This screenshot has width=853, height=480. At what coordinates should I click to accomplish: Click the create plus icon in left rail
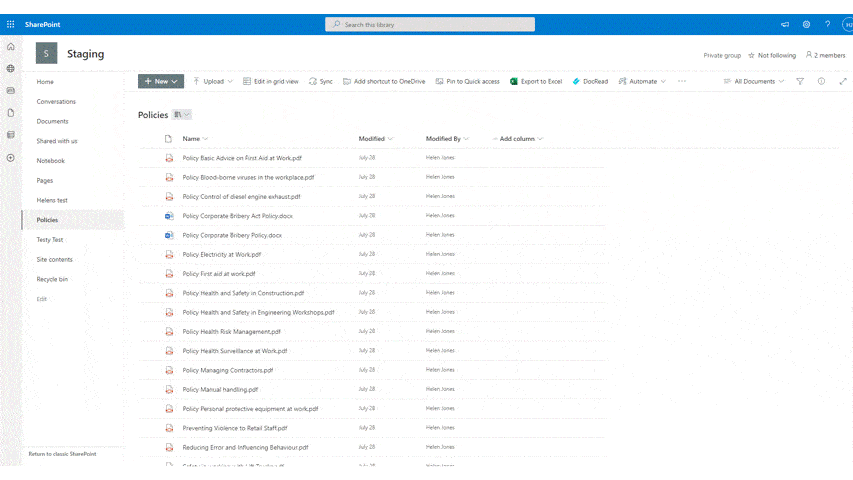click(x=11, y=158)
